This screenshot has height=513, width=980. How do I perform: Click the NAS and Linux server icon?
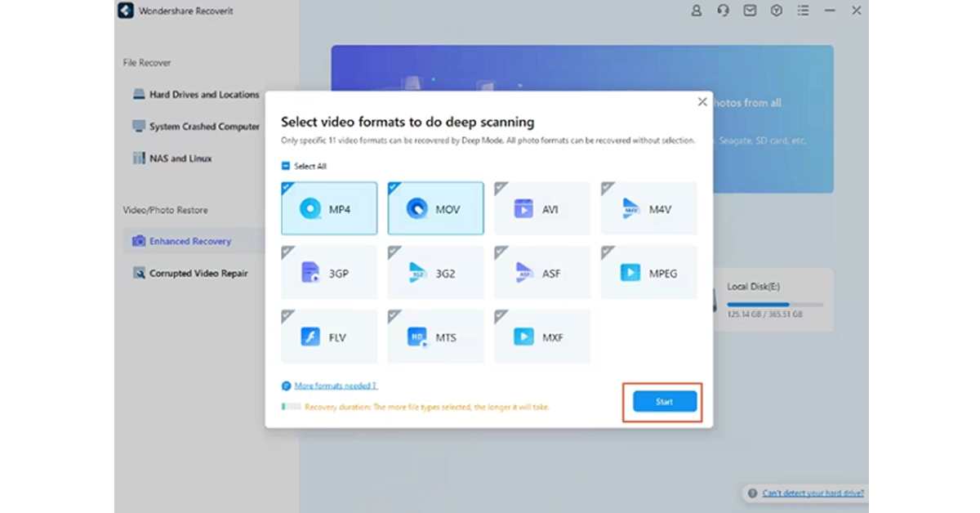pos(139,158)
